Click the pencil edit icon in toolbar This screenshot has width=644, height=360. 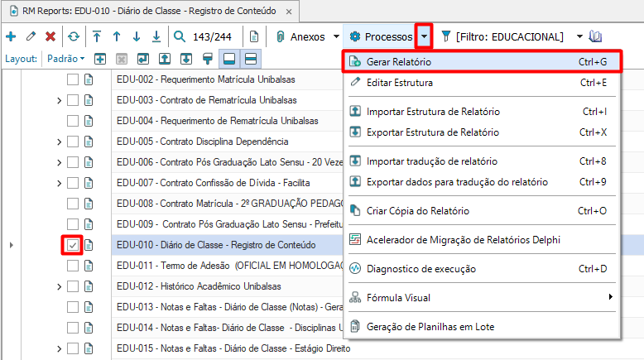[x=31, y=36]
